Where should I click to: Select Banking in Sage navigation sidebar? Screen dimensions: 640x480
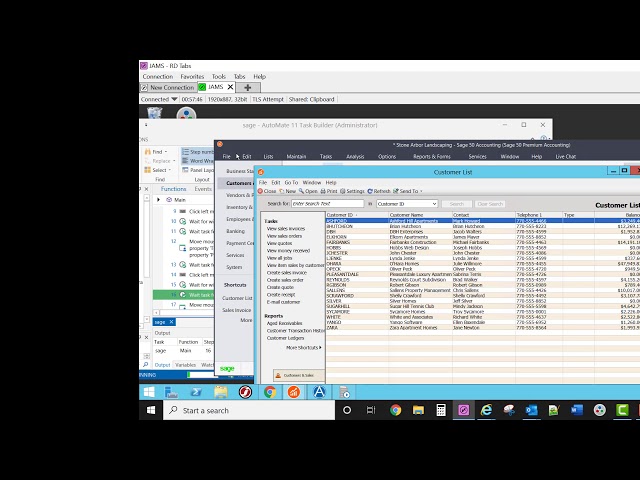pos(236,231)
